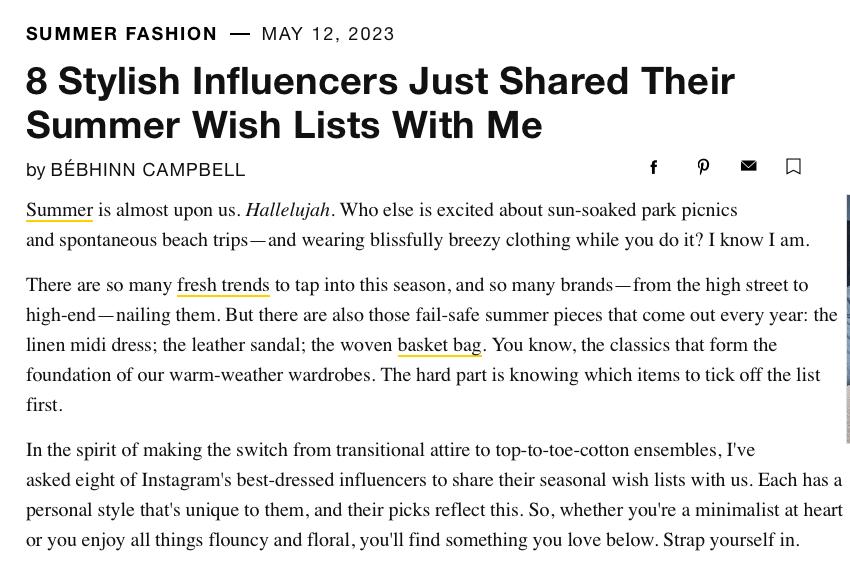850x572 pixels.
Task: Open the 'basket bag' hyperlink
Action: 439,345
